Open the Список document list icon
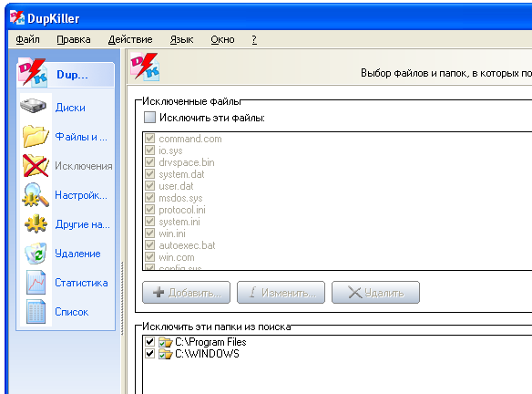This screenshot has width=532, height=394. click(36, 312)
